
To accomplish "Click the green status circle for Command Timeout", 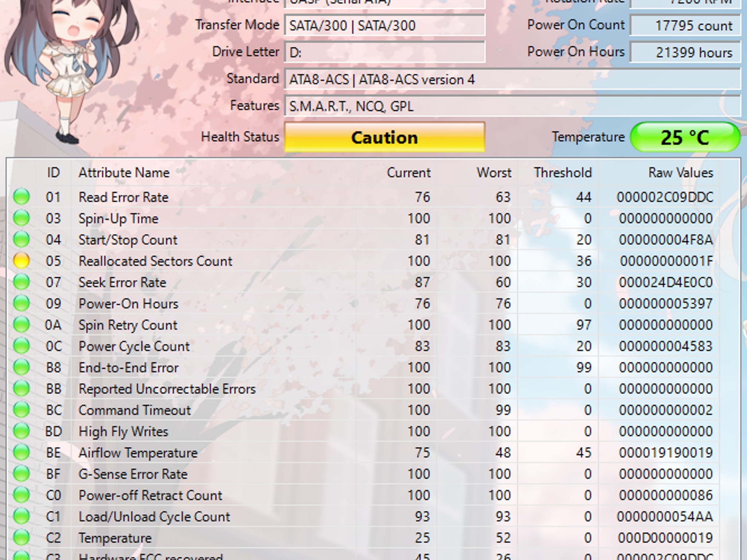I will (22, 410).
